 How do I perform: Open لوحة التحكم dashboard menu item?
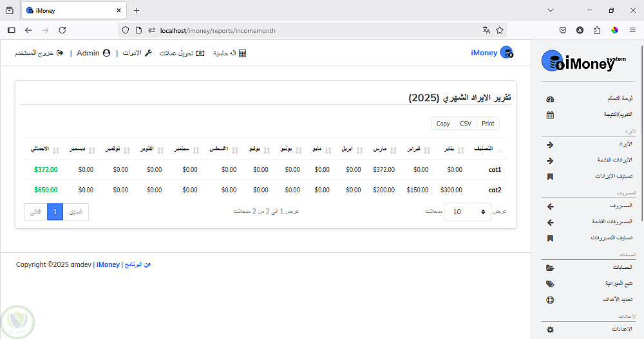620,98
